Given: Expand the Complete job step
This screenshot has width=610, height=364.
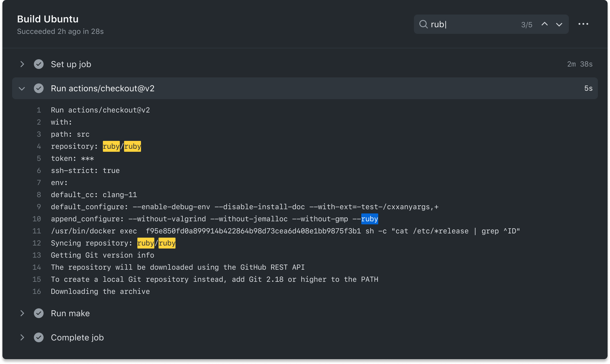Looking at the screenshot, I should [x=22, y=337].
